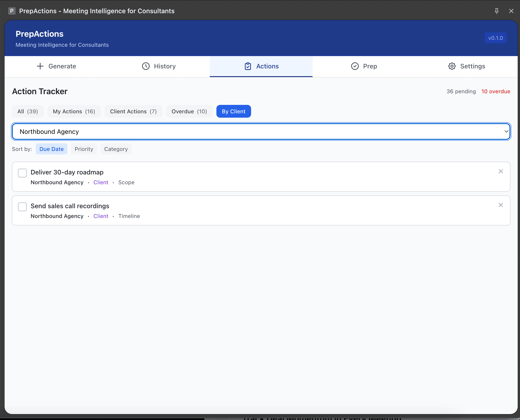Open the client selector dropdown

[260, 131]
